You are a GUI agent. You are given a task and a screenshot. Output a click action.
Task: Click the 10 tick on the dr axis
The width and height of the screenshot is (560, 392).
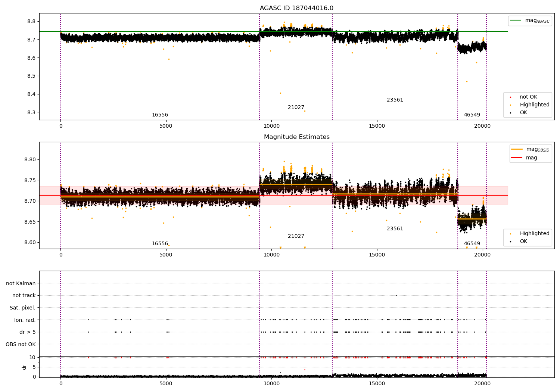pyautogui.click(x=32, y=357)
